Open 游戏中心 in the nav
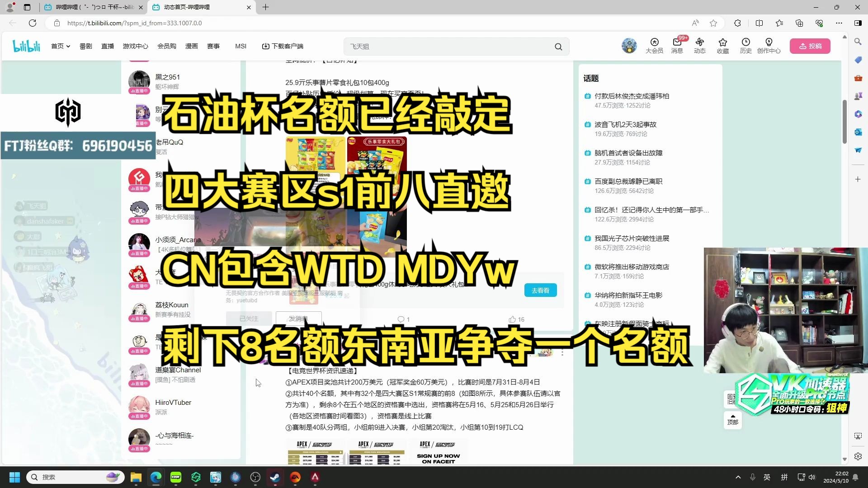This screenshot has height=488, width=868. [x=135, y=46]
